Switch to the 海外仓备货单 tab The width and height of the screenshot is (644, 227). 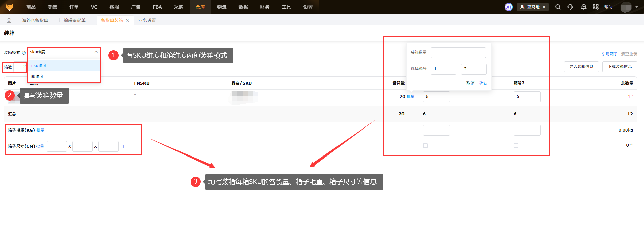[x=35, y=20]
